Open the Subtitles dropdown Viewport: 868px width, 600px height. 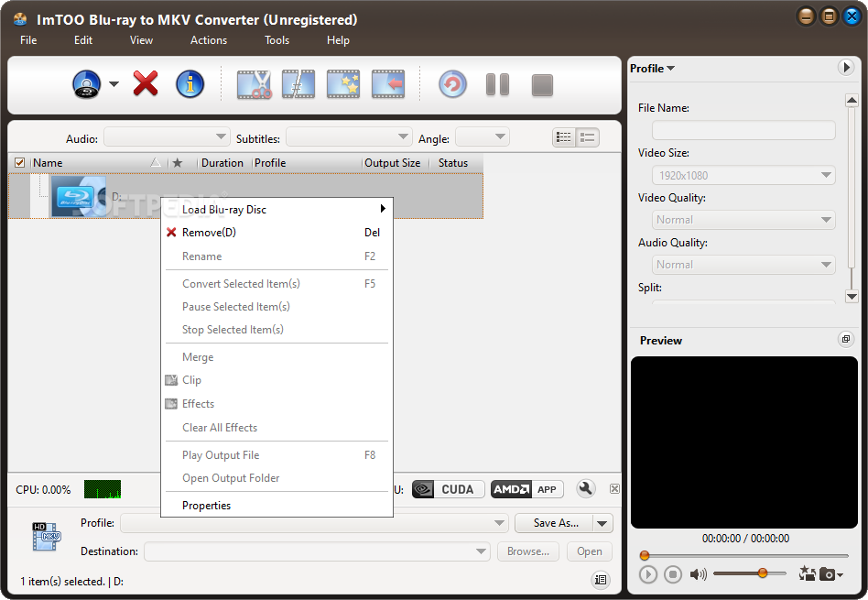[349, 136]
